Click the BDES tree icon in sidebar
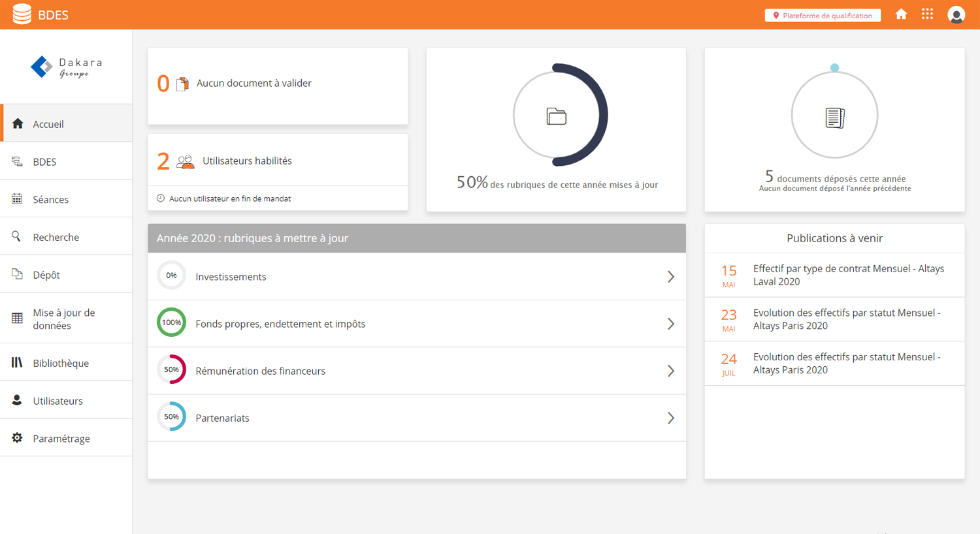 pos(17,161)
